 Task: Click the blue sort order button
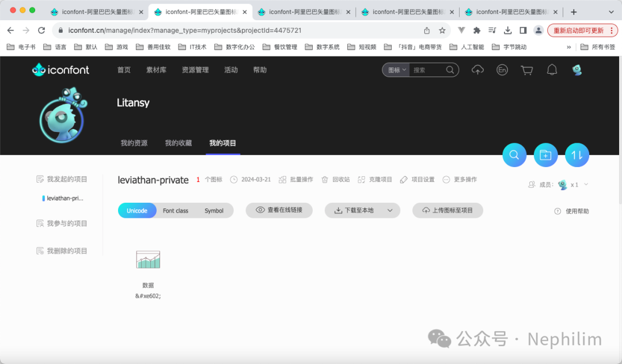tap(577, 154)
